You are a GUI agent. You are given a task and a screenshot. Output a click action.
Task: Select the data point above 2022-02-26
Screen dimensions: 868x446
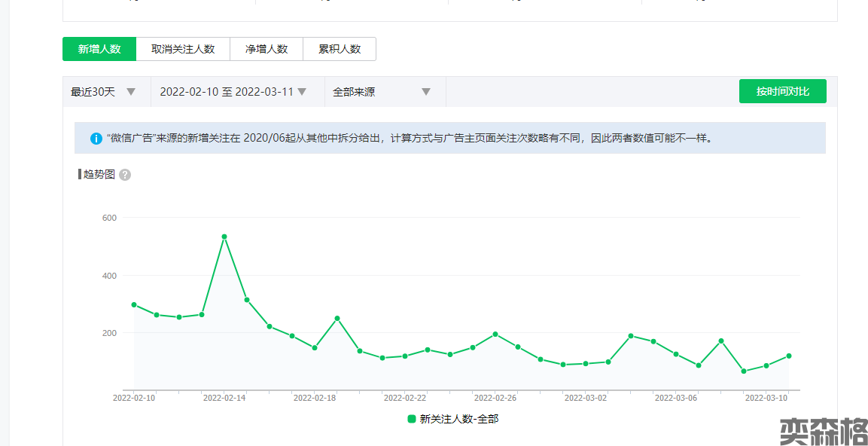coord(495,334)
